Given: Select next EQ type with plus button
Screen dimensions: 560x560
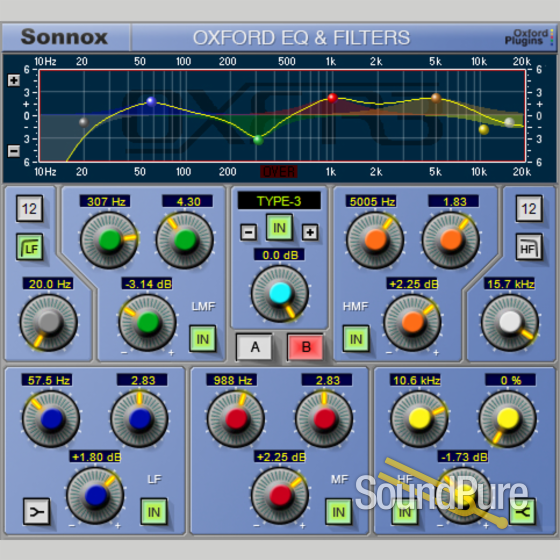Looking at the screenshot, I should pyautogui.click(x=310, y=232).
